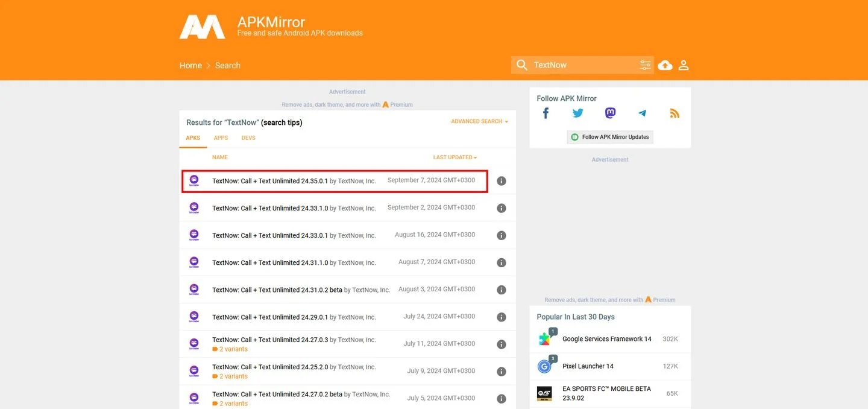Image resolution: width=868 pixels, height=409 pixels.
Task: Click Pixel Launcher app icon
Action: [x=546, y=366]
